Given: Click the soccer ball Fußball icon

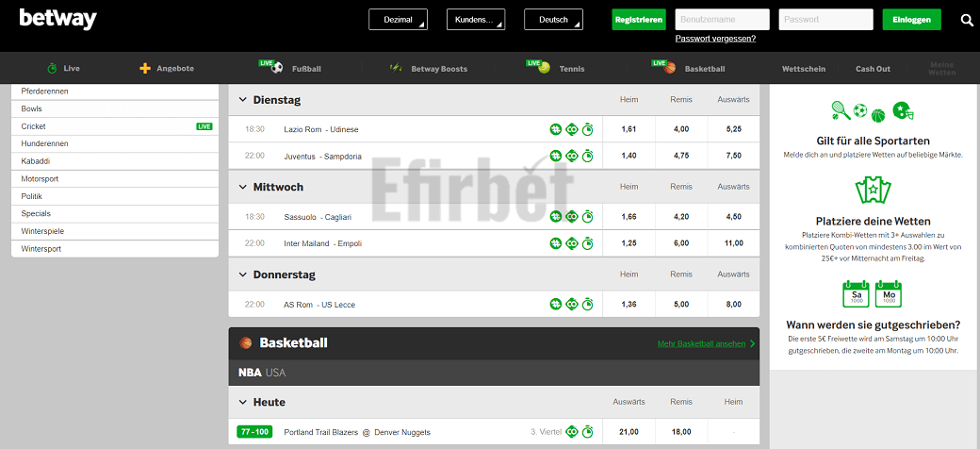Looking at the screenshot, I should point(277,68).
